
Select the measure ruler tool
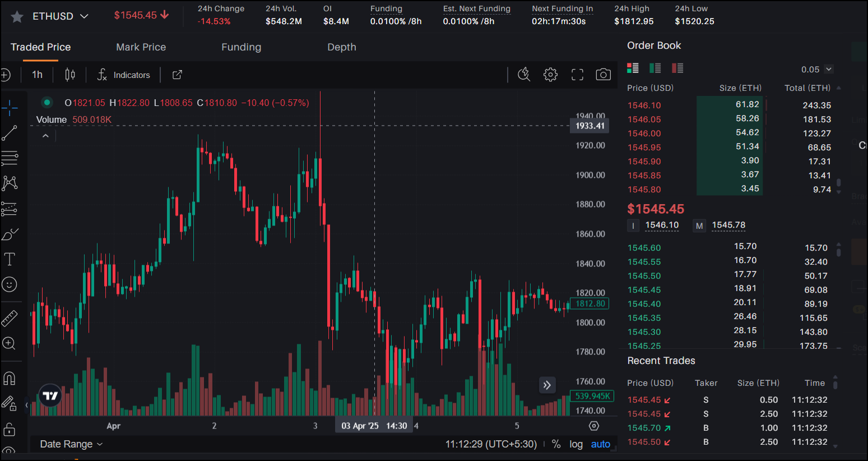10,318
